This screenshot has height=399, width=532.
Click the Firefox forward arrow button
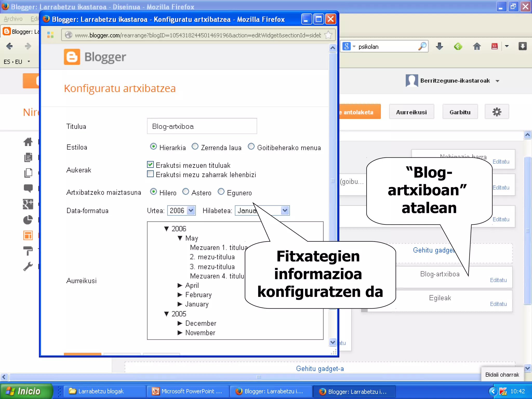[28, 46]
